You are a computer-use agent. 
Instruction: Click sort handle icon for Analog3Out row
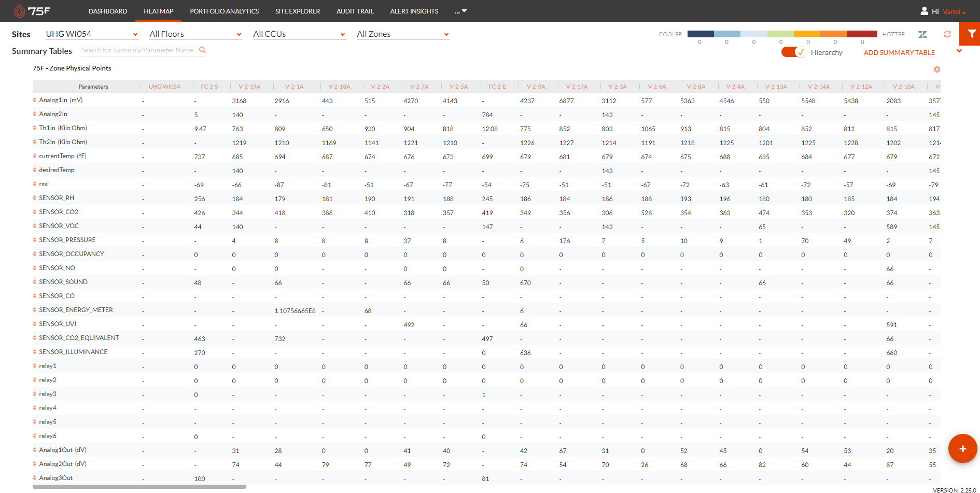tap(35, 478)
